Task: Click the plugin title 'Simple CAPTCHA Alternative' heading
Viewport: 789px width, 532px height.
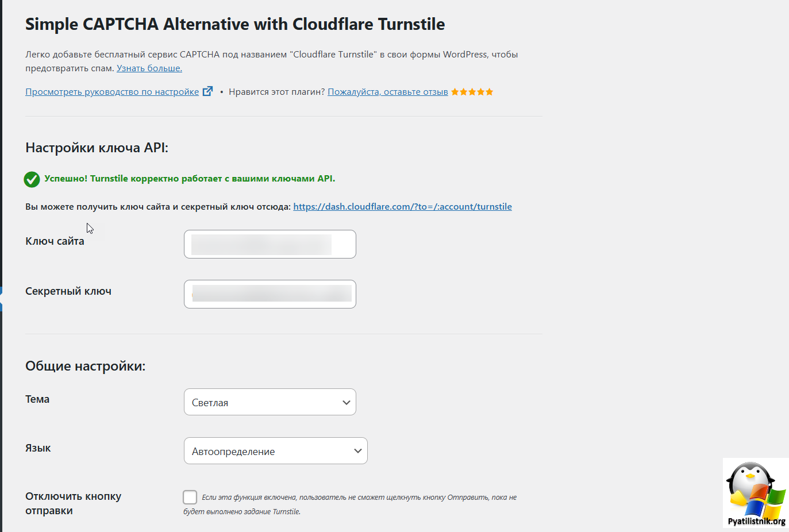Action: pos(235,24)
